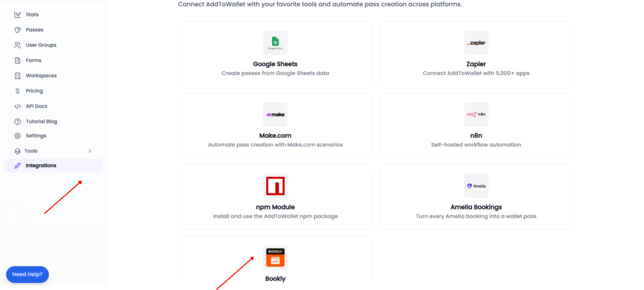This screenshot has width=644, height=290.
Task: Click the Stats chart icon in sidebar
Action: (17, 15)
